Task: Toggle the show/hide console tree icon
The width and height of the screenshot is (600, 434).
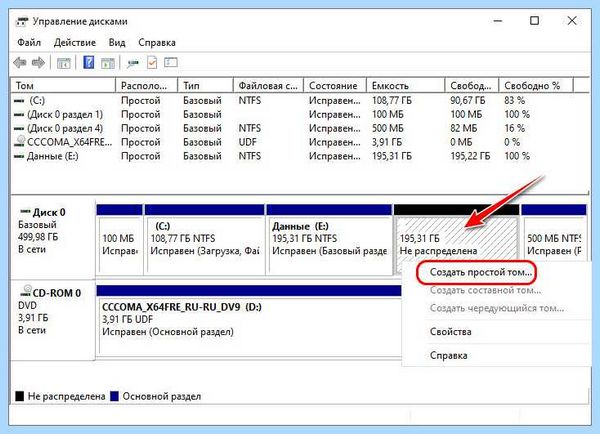Action: pyautogui.click(x=64, y=63)
